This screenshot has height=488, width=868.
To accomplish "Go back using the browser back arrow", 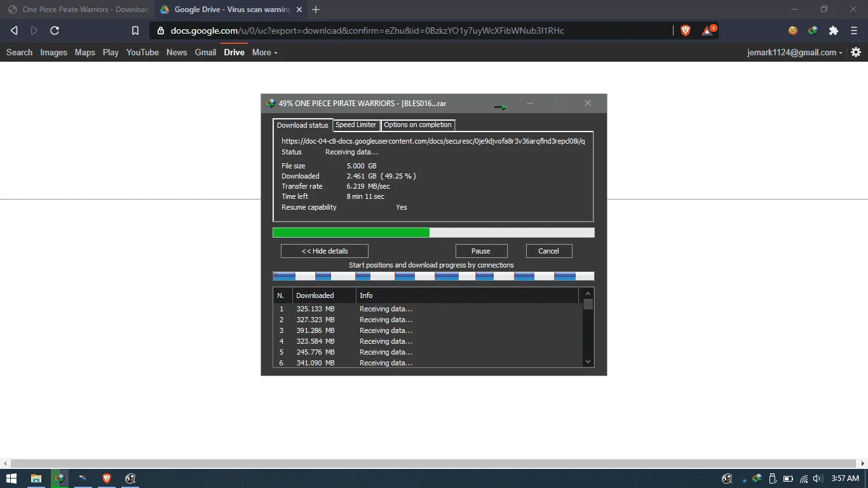I will click(14, 30).
